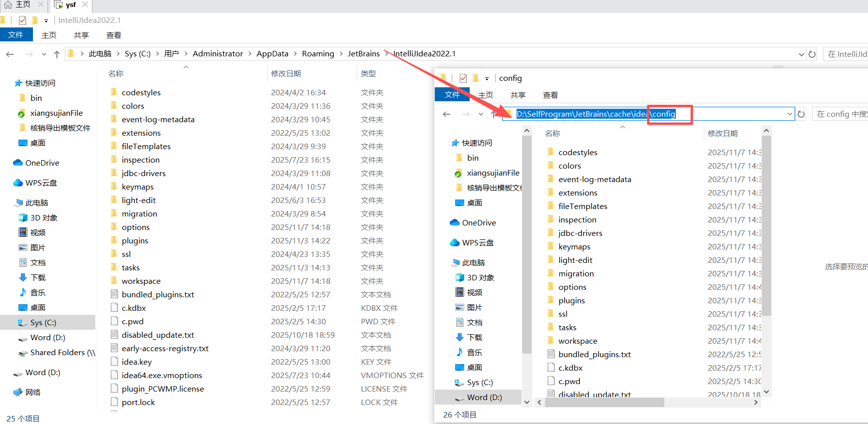
Task: Sort by 类型 column in left window
Action: (x=368, y=73)
